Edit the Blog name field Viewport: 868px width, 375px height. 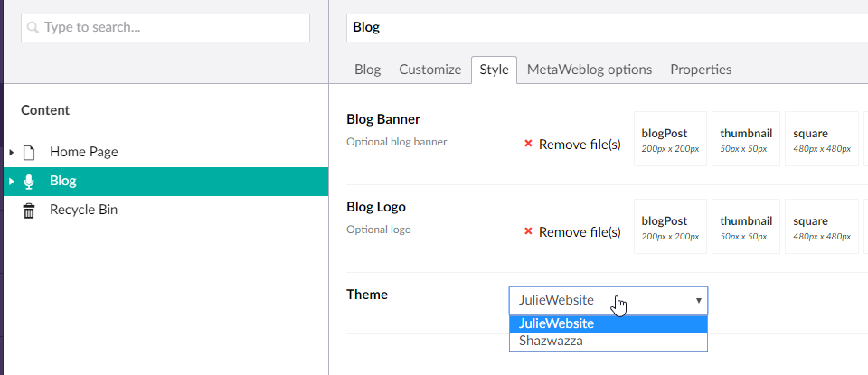coord(607,28)
